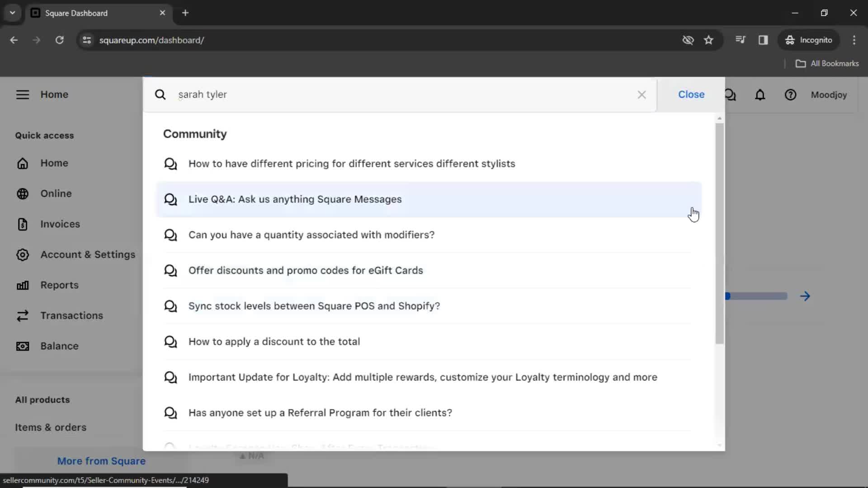Open Important Update for Loyalty result
This screenshot has height=488, width=868.
(428, 377)
